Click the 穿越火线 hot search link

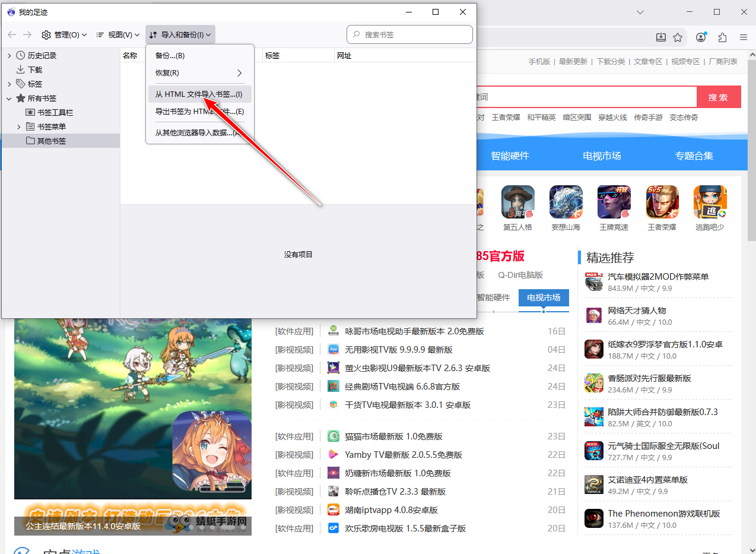[612, 118]
